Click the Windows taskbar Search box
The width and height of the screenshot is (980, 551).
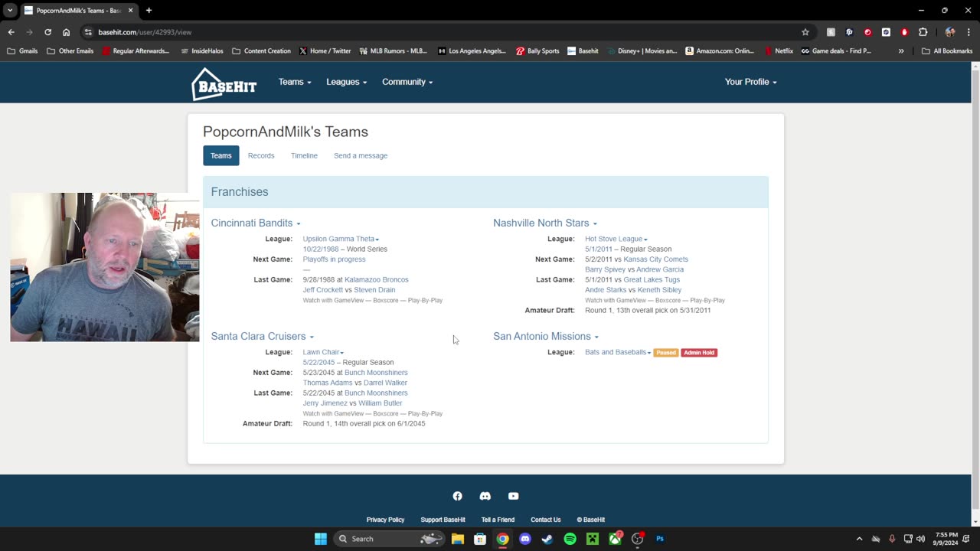(390, 539)
